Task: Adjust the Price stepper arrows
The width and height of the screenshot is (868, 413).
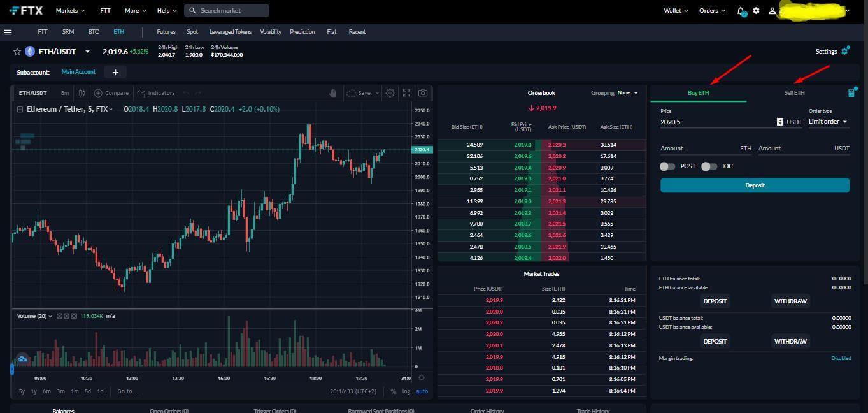Action: (780, 122)
